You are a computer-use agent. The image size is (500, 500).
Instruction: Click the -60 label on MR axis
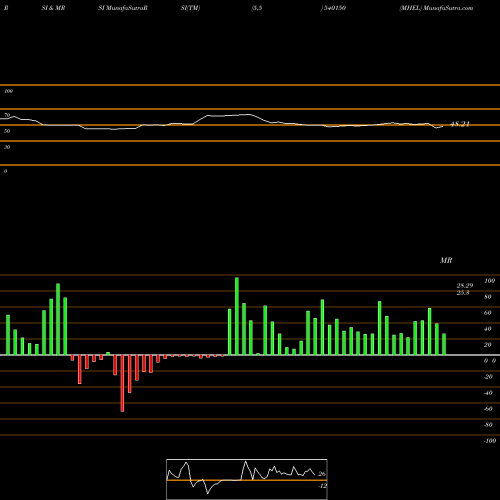[488, 409]
